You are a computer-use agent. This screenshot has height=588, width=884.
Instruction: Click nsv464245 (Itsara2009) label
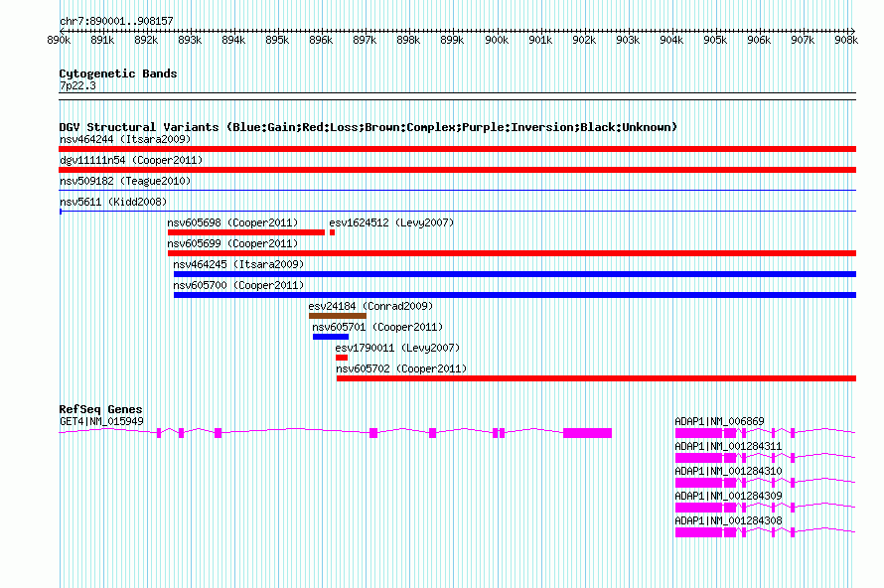pyautogui.click(x=238, y=264)
